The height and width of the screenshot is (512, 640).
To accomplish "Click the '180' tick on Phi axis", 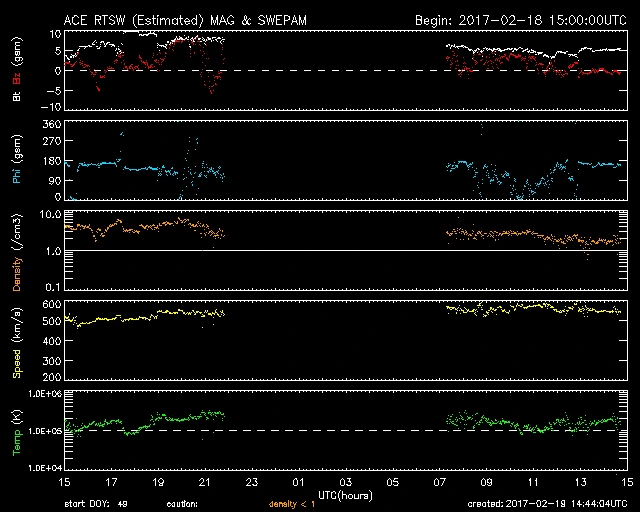I will 51,161.
